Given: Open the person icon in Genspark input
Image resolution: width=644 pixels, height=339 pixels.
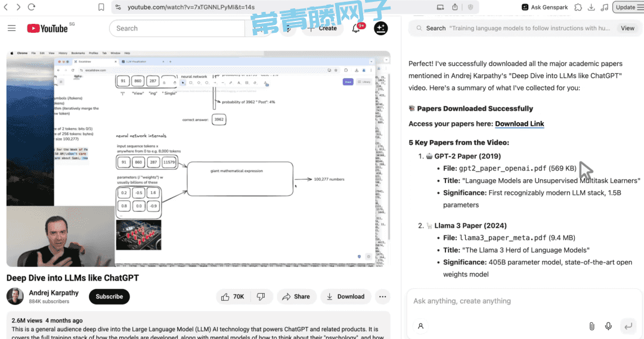Looking at the screenshot, I should pos(420,326).
